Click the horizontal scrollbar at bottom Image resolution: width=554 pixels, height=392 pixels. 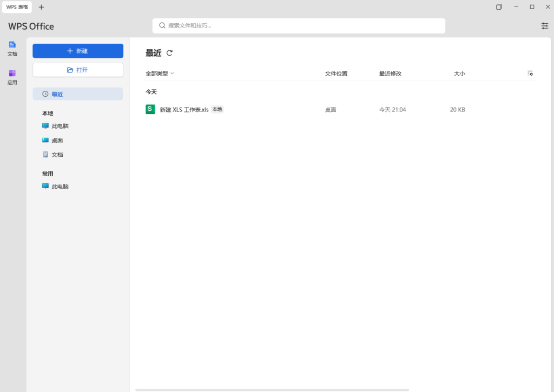(272, 389)
